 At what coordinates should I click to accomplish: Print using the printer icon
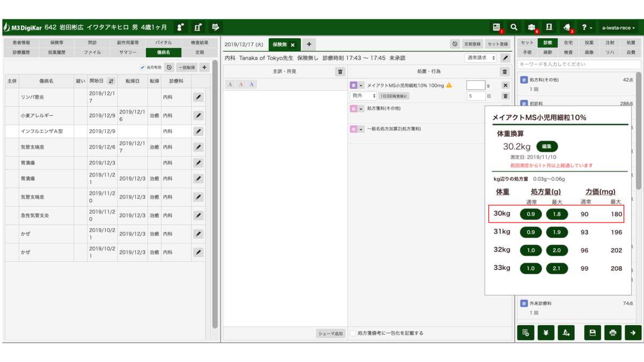pyautogui.click(x=613, y=333)
